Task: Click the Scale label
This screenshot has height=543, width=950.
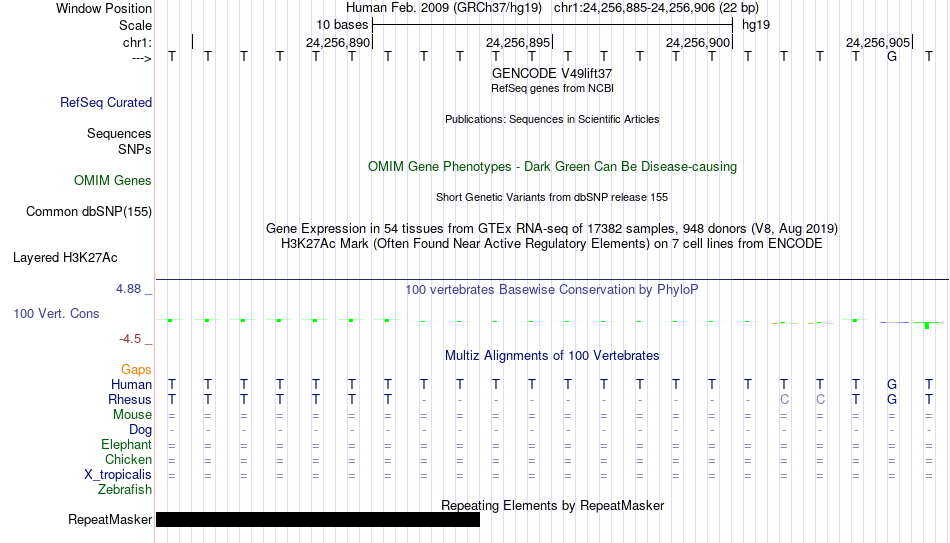Action: coord(136,25)
